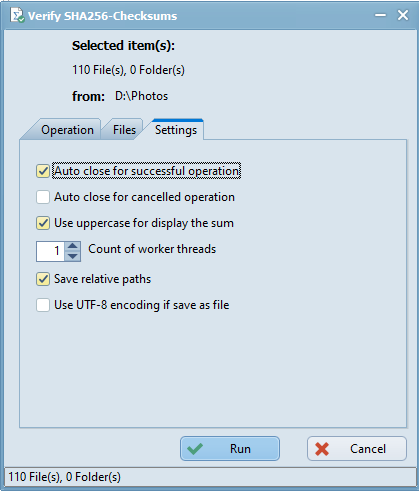This screenshot has width=419, height=491.
Task: Start verification with the Run button
Action: (x=230, y=449)
